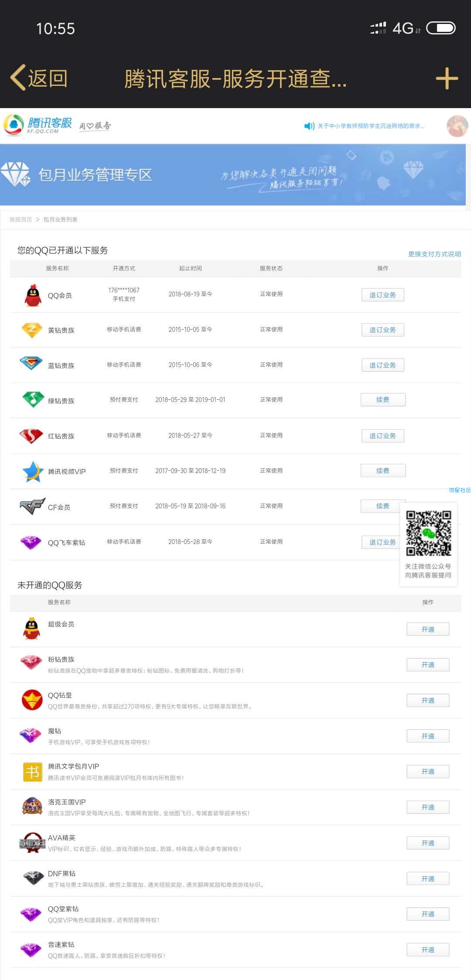
Task: Select the 2015-10-05 至今 date for 黄钻贵族
Action: click(x=191, y=330)
